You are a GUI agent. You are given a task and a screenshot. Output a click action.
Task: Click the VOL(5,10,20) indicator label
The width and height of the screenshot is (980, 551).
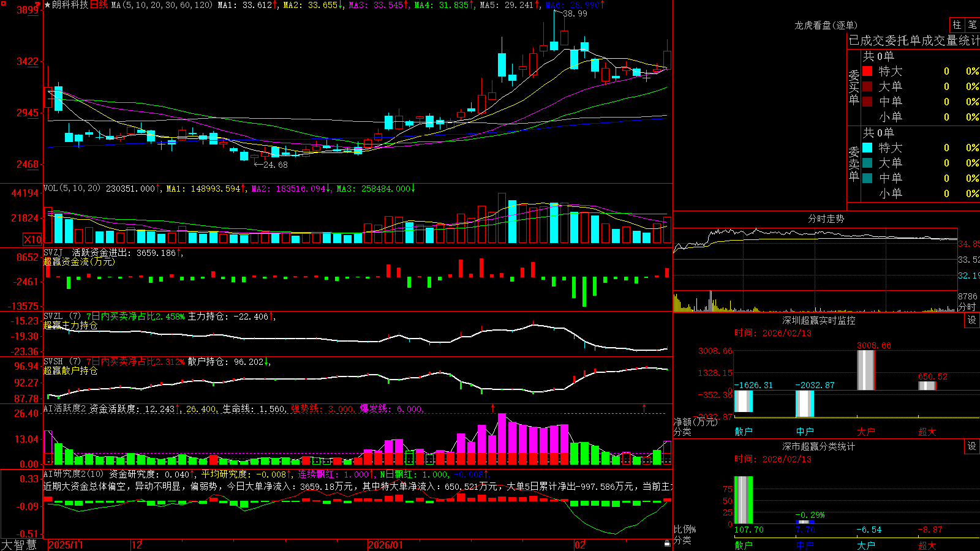(72, 189)
